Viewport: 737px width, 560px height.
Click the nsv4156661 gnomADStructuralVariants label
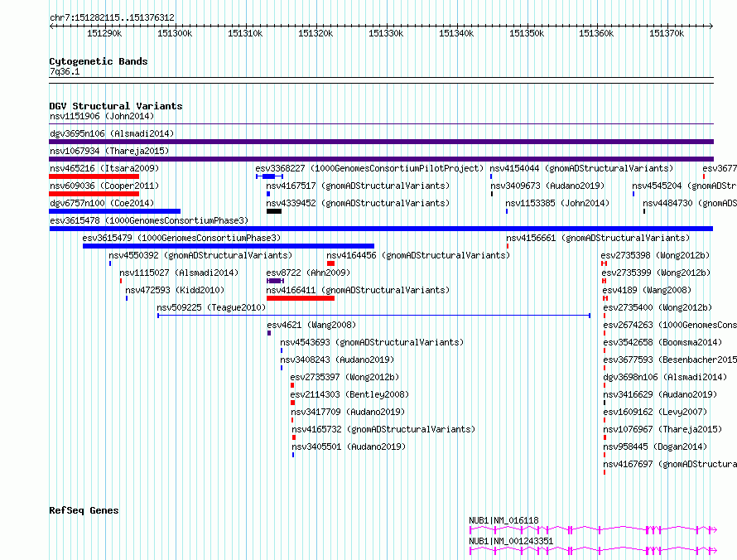(x=598, y=238)
